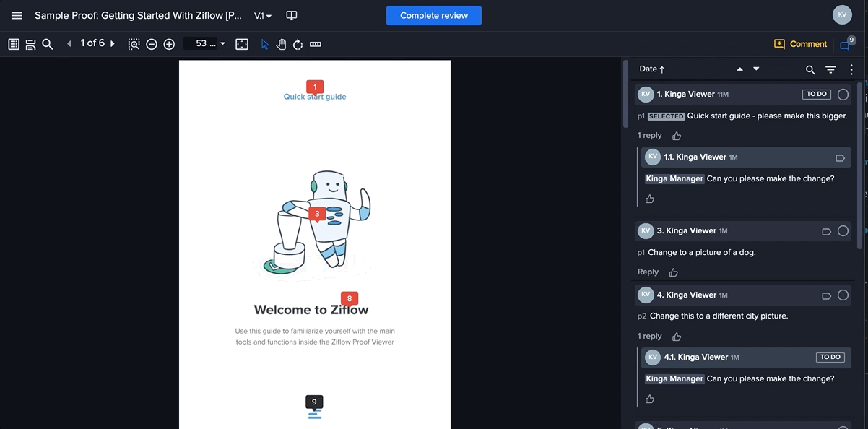Click the Complete review button
This screenshot has width=868, height=429.
(433, 15)
